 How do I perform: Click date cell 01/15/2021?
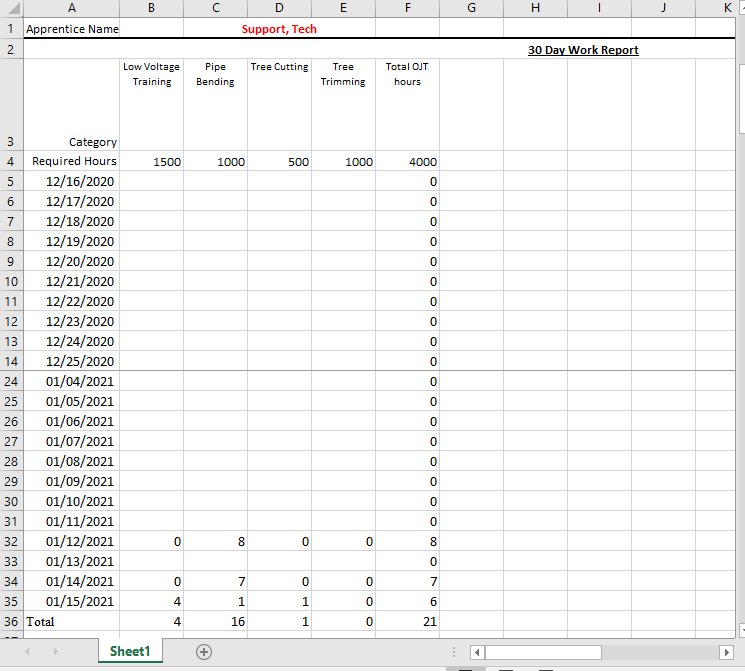pos(72,602)
